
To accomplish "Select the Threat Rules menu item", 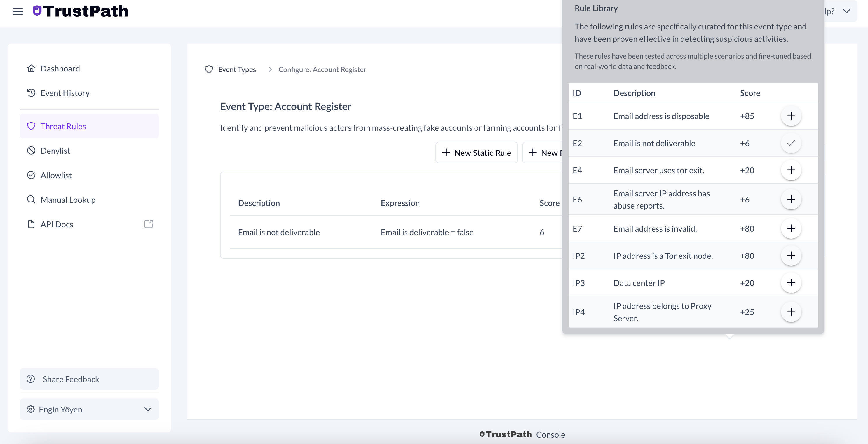I will click(x=63, y=126).
